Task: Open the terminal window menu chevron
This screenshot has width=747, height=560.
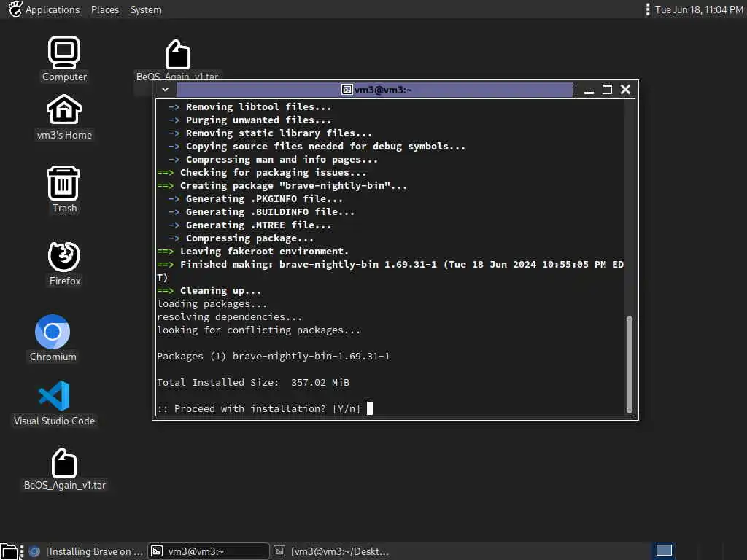Action: [165, 90]
